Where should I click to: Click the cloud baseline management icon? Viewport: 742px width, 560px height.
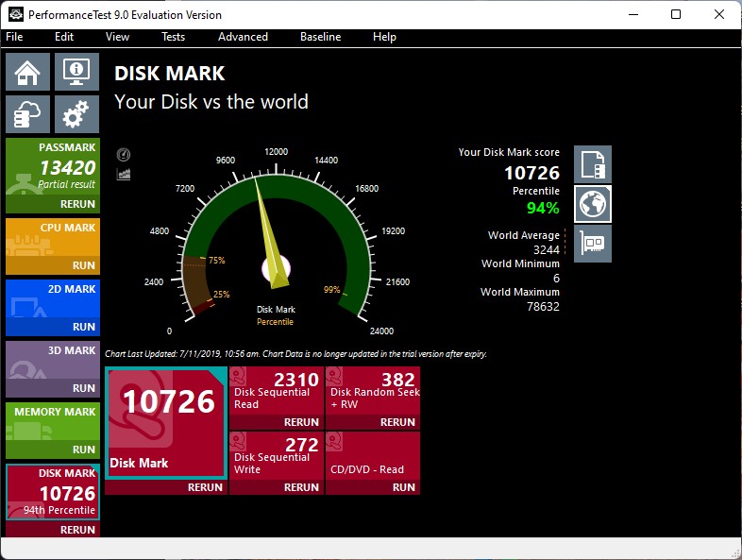(28, 114)
